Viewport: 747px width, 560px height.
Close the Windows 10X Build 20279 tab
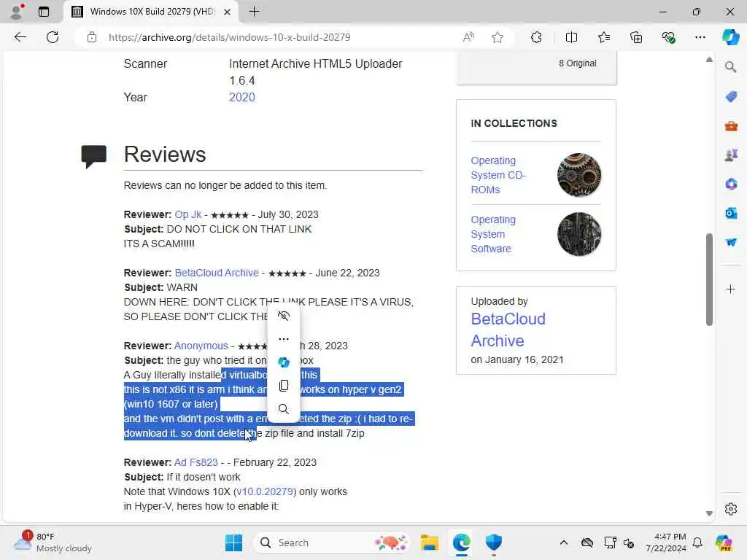tap(228, 12)
